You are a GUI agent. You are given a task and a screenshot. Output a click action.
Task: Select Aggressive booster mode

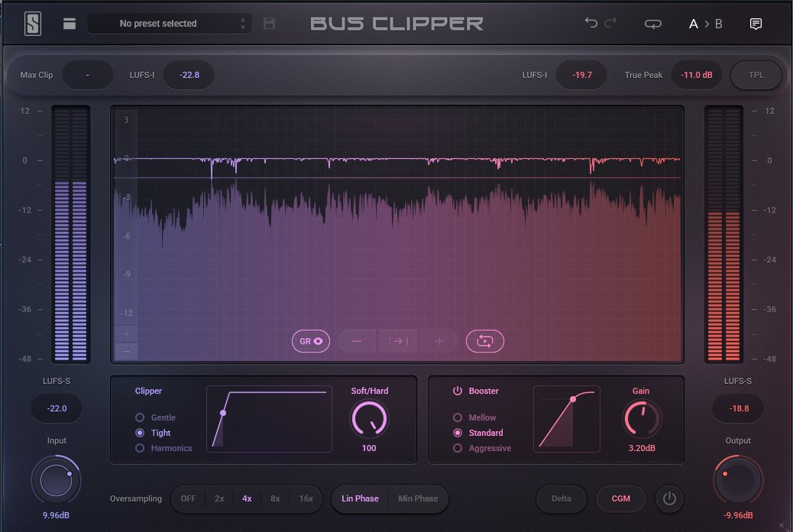(x=482, y=447)
